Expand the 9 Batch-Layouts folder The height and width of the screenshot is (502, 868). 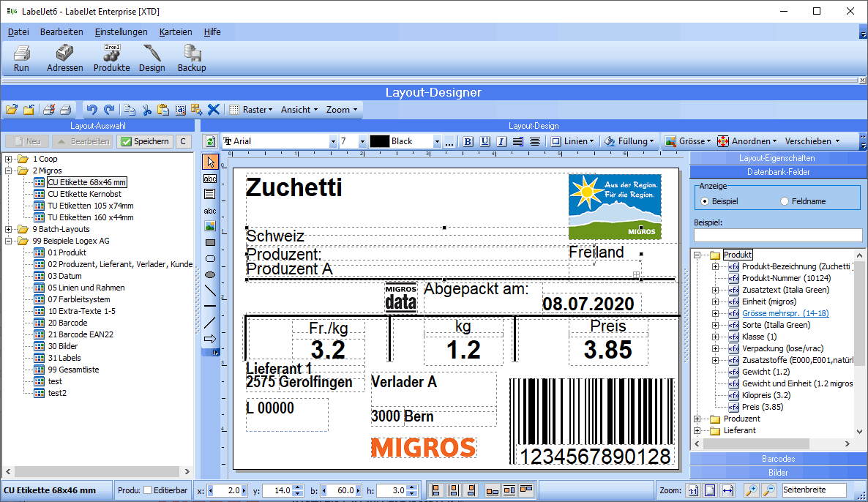pos(8,229)
